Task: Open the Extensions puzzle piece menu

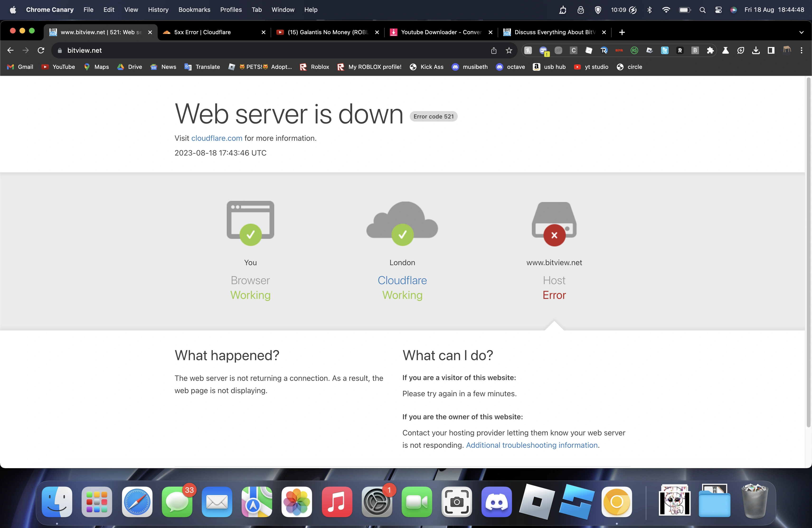Action: (710, 50)
